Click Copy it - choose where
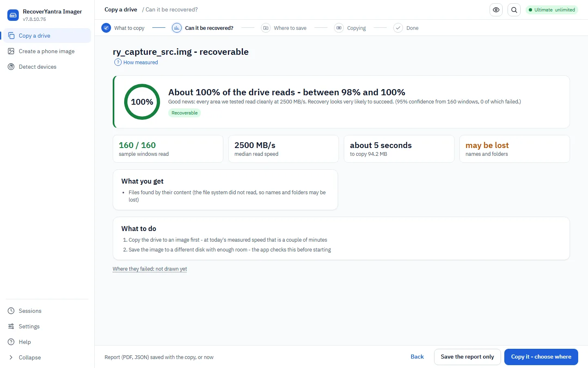588x368 pixels. [541, 357]
